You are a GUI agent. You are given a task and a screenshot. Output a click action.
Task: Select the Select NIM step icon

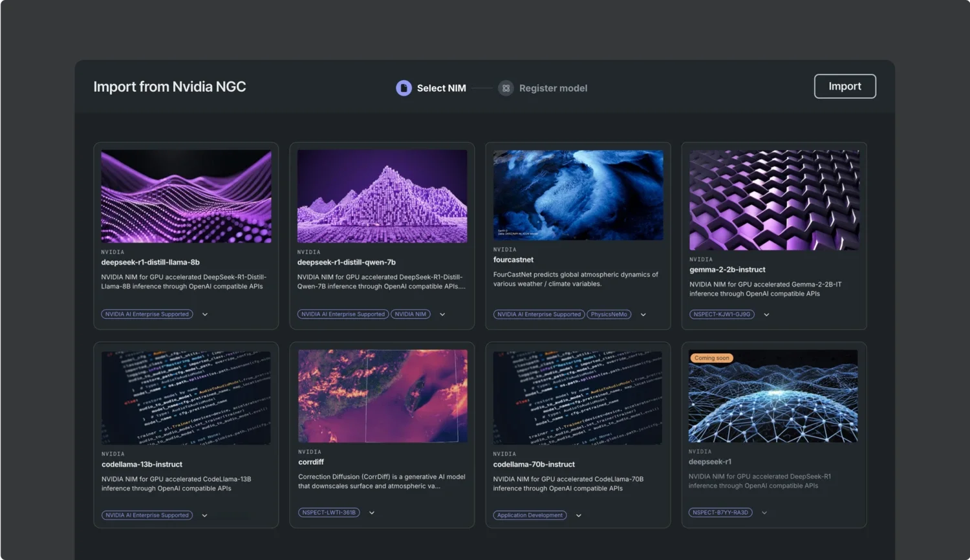pyautogui.click(x=404, y=88)
